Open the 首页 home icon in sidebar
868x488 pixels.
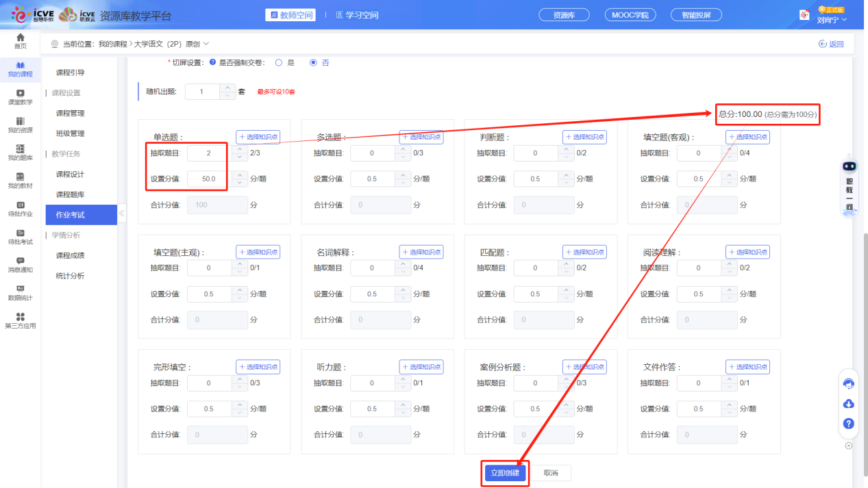pos(21,40)
